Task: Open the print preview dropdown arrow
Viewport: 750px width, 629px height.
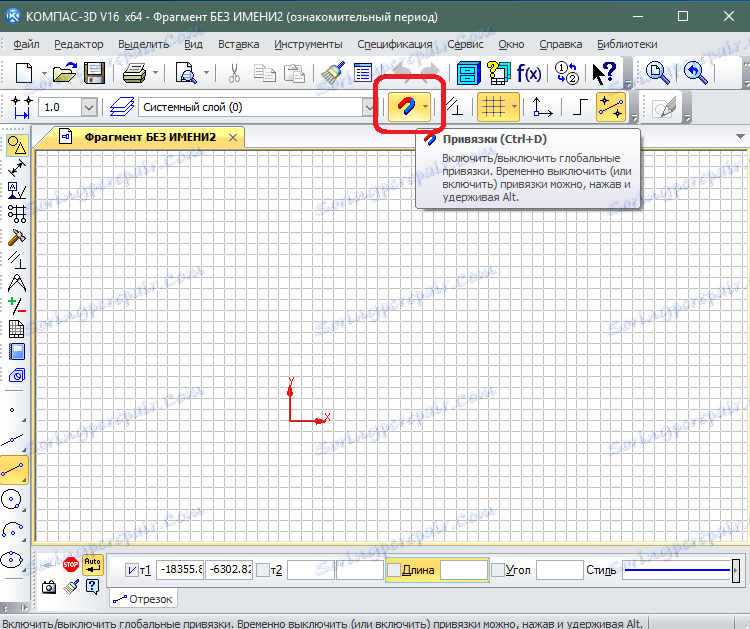Action: pos(207,73)
